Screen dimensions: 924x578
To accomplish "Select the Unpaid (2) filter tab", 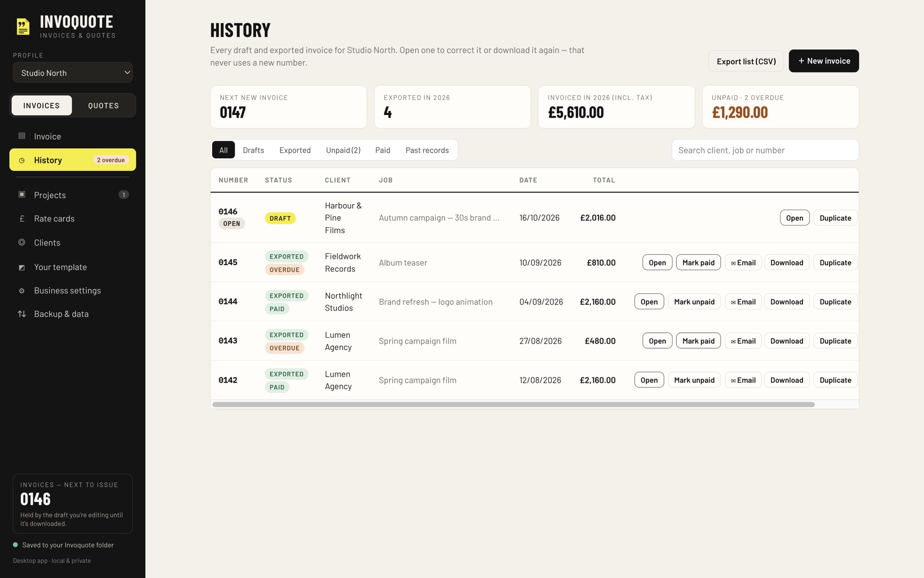I will pos(343,150).
